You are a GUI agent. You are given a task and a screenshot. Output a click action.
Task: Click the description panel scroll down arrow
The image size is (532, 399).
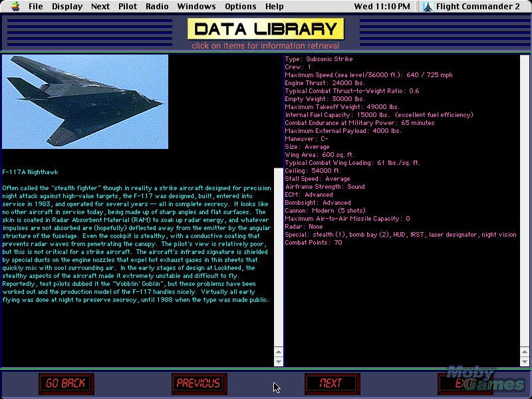coord(279,362)
